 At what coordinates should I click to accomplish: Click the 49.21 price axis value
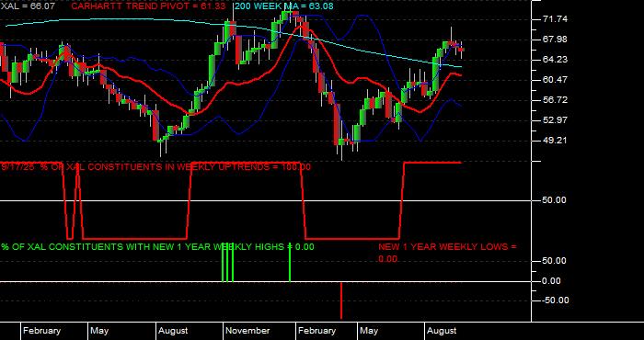coord(555,141)
